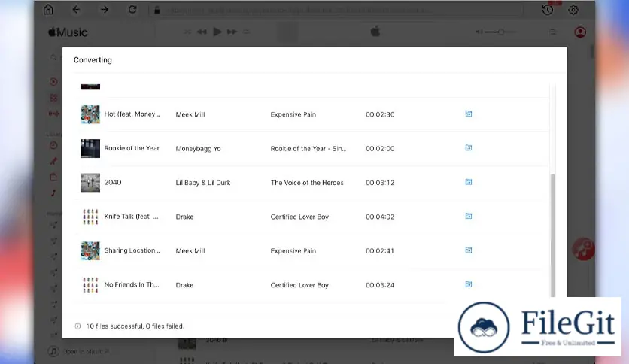This screenshot has height=364, width=629.
Task: Open output folder for No Friends In Th...
Action: (469, 284)
